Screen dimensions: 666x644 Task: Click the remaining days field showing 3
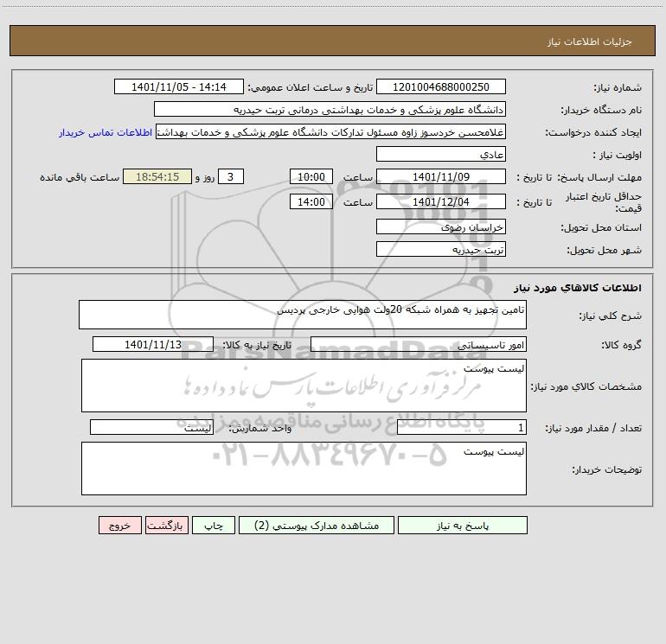tap(231, 176)
